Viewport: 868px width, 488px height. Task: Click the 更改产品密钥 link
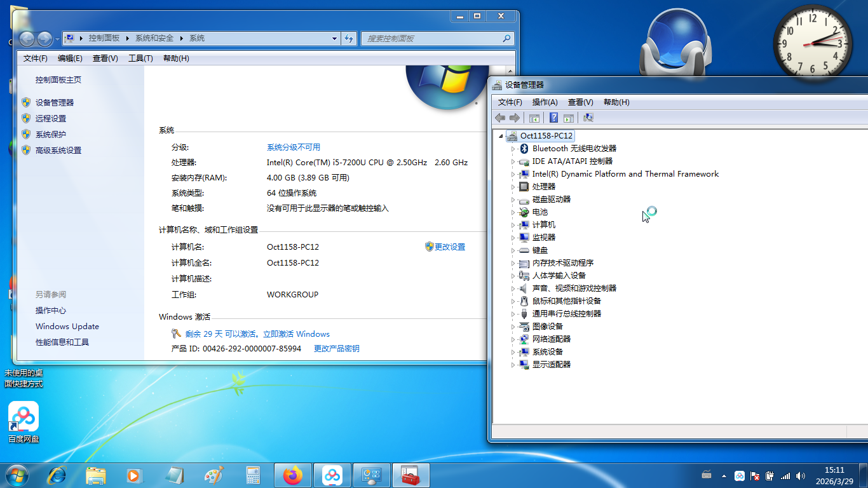pos(336,349)
